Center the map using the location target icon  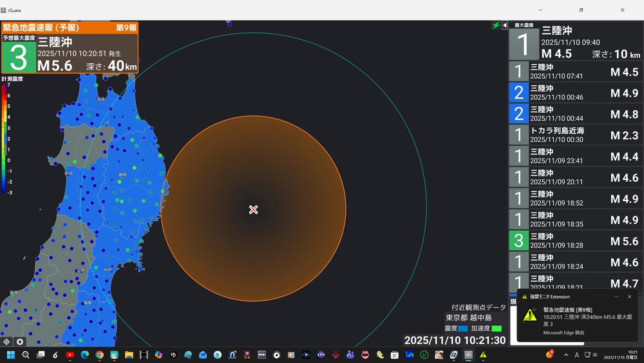[6, 342]
